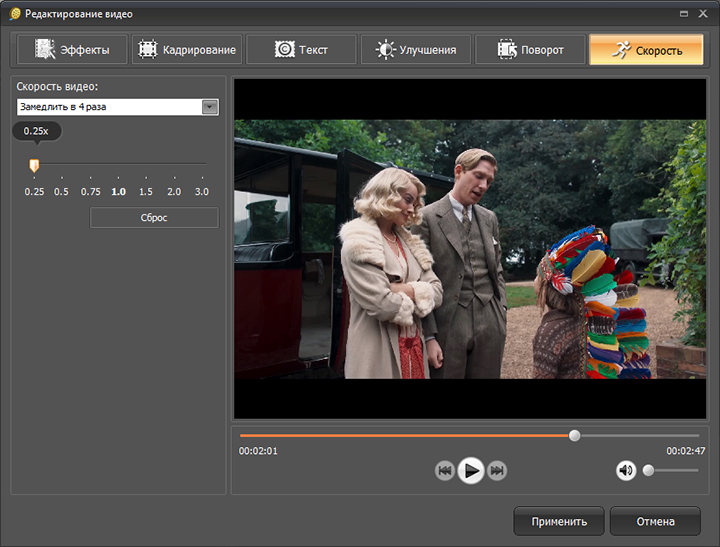720x547 pixels.
Task: Switch to the Кадрирование tab
Action: point(187,49)
